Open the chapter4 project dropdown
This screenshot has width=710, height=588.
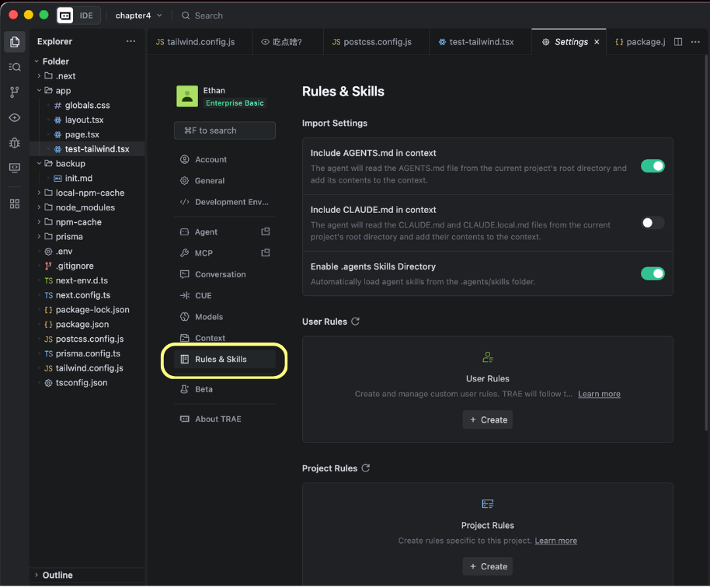pos(139,16)
